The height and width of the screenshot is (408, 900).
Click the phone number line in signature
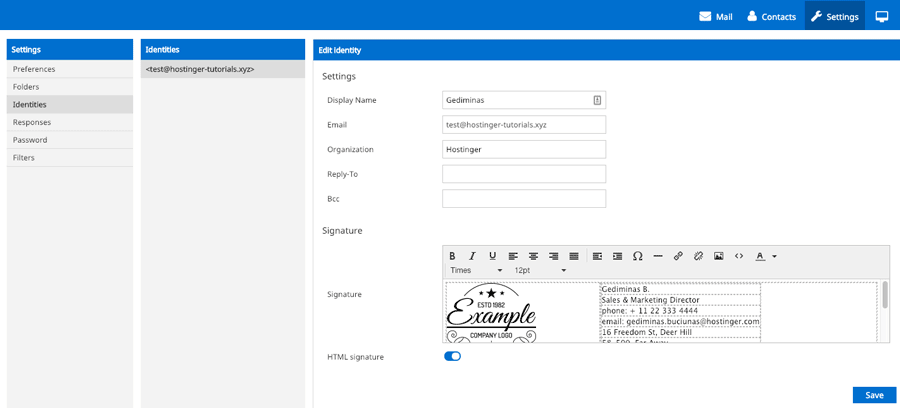[x=650, y=311]
